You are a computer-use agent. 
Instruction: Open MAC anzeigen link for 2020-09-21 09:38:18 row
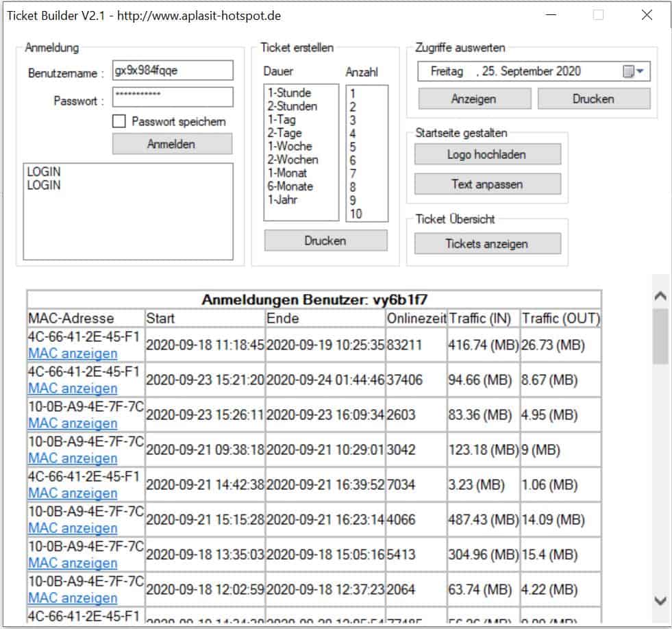pos(73,458)
